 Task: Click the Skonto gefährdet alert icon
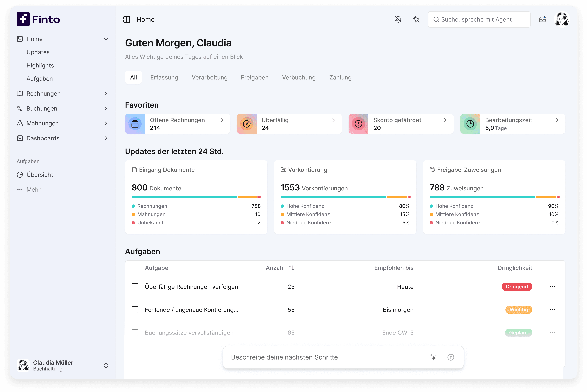coord(358,124)
